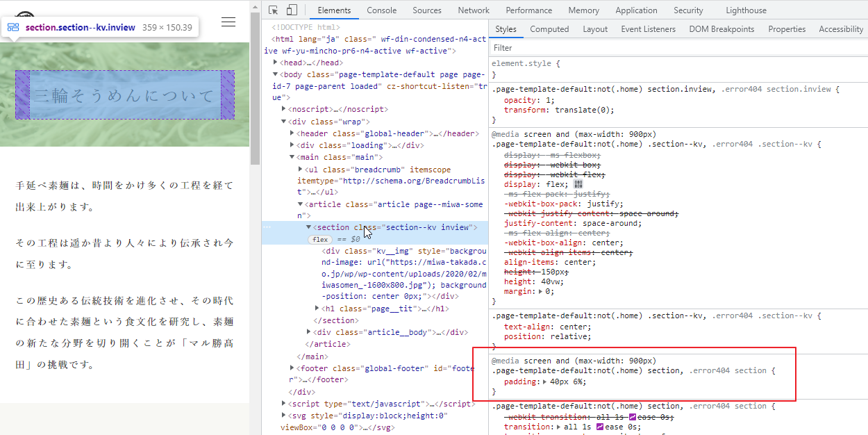Open the Sources tab
The width and height of the screenshot is (868, 435).
[x=427, y=10]
